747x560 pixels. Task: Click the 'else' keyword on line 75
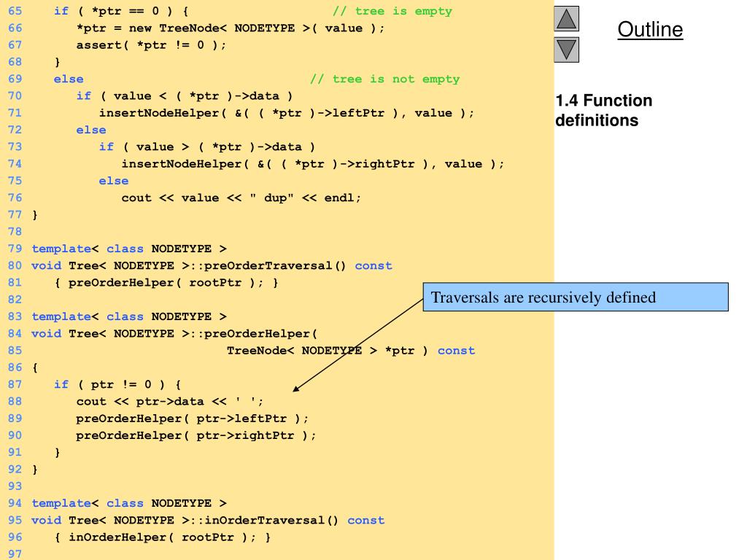click(113, 181)
